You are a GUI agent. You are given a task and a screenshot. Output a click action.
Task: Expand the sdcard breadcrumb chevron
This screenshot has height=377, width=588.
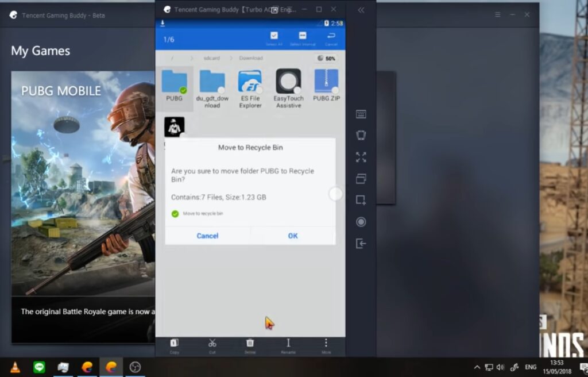pos(231,58)
